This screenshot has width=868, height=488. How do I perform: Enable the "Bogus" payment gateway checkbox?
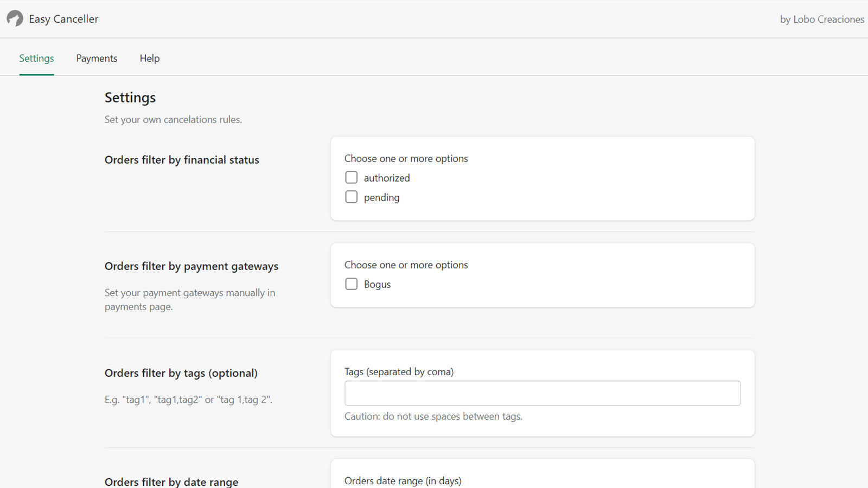(x=351, y=284)
